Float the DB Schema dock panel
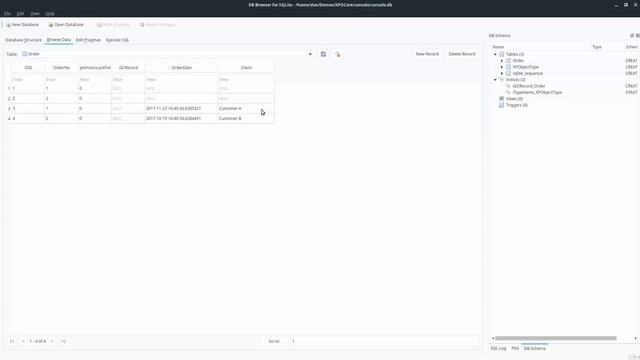Viewport: 640px width, 360px height. pyautogui.click(x=632, y=36)
